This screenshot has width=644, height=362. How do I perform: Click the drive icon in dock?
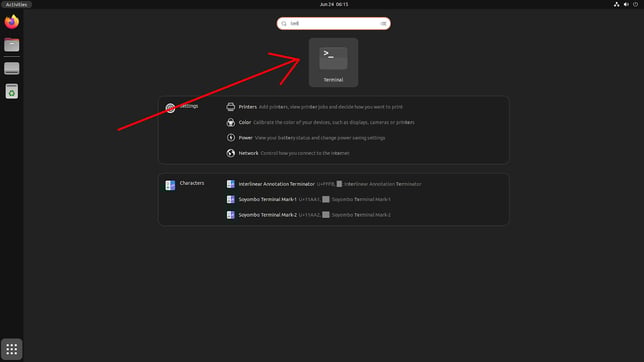[x=12, y=68]
